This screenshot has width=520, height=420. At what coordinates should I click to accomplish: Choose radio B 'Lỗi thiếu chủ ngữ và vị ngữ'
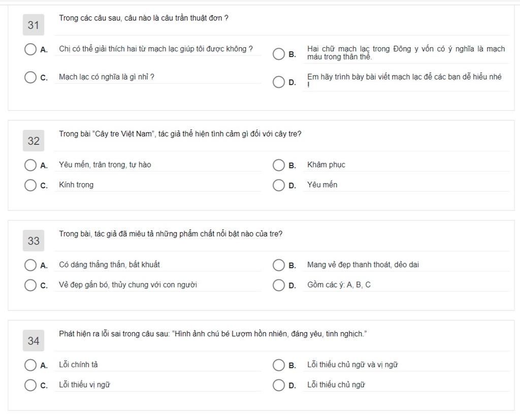tap(279, 365)
